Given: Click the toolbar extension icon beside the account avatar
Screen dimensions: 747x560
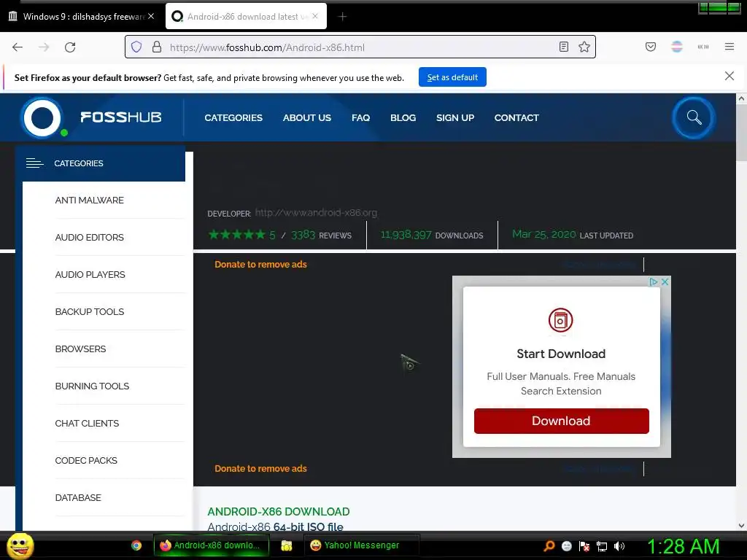Looking at the screenshot, I should [x=703, y=47].
